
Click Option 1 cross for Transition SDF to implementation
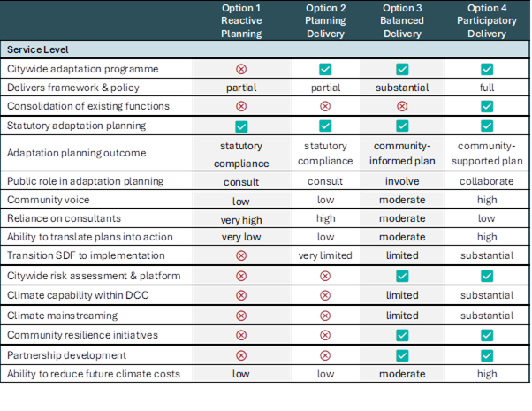(241, 255)
